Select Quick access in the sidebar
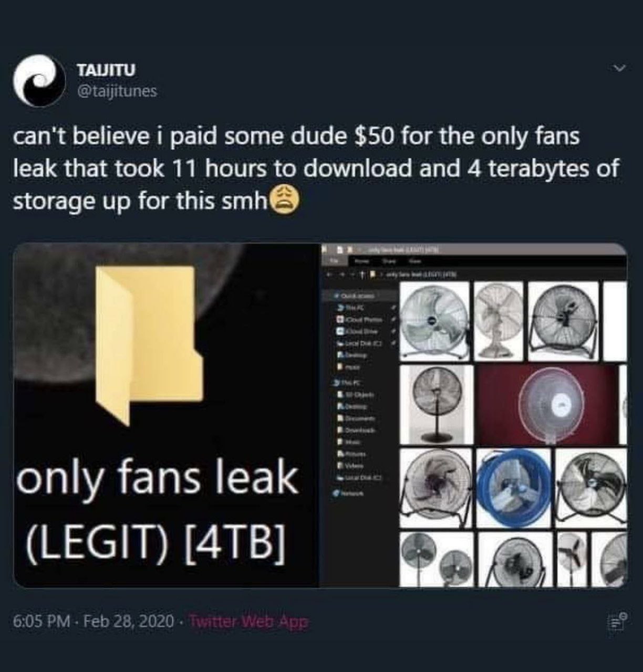 click(x=357, y=297)
